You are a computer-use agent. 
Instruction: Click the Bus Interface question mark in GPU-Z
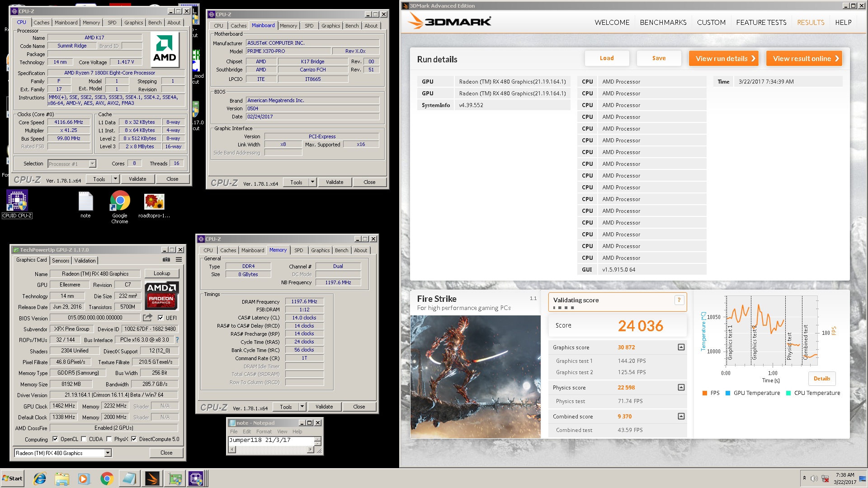[177, 340]
